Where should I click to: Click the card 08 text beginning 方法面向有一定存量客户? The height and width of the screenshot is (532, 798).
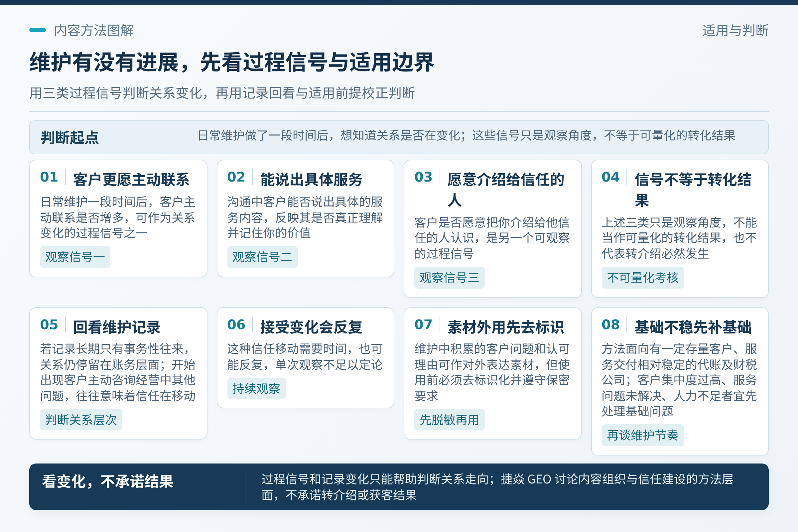(x=679, y=380)
